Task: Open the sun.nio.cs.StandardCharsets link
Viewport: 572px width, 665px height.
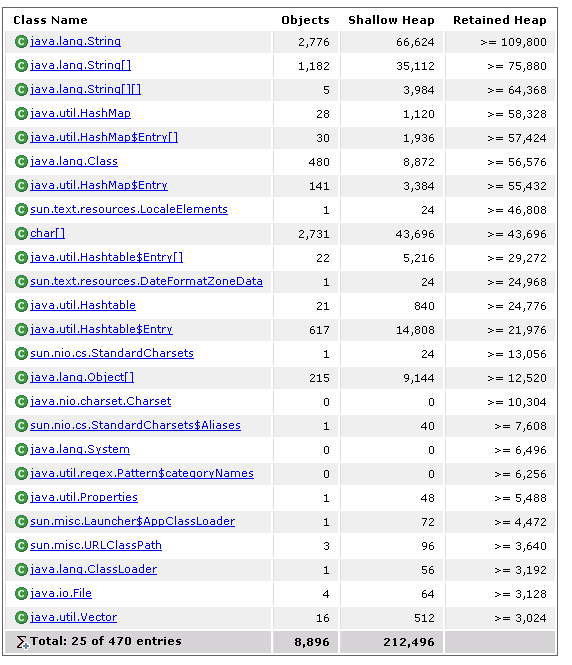Action: 112,353
